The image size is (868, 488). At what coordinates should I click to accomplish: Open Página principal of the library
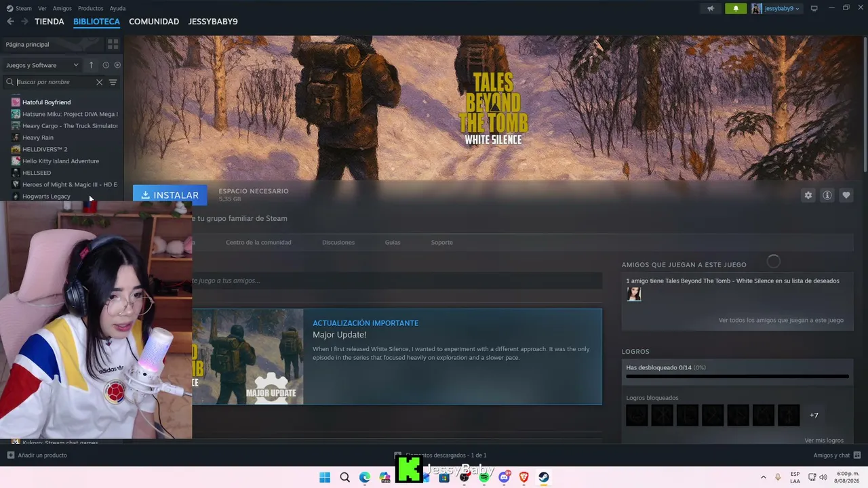[x=53, y=44]
